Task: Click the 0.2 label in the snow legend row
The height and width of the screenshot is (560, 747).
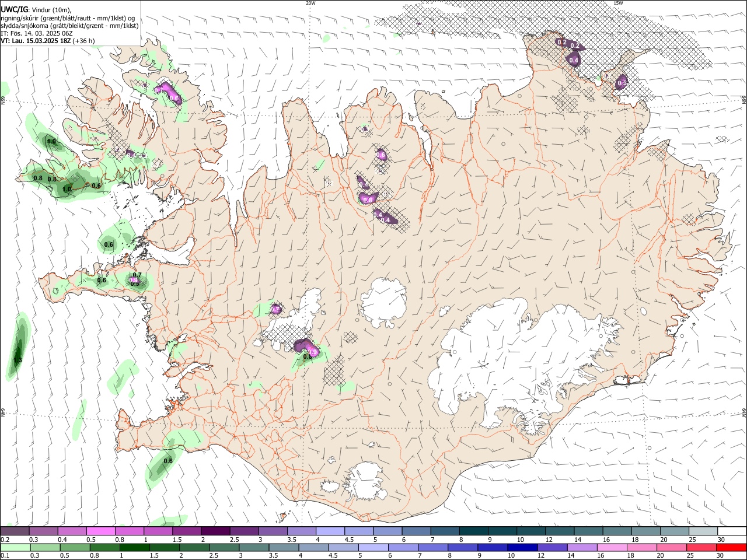Action: tap(5, 540)
